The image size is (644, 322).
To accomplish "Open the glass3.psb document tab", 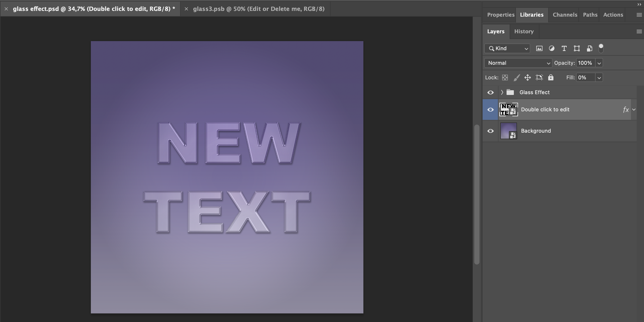I will 258,9.
